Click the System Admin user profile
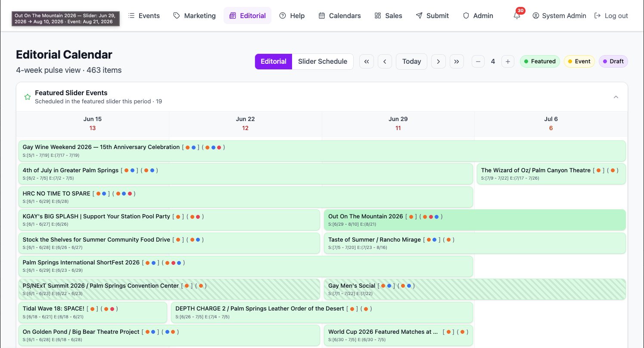644x348 pixels. [559, 16]
